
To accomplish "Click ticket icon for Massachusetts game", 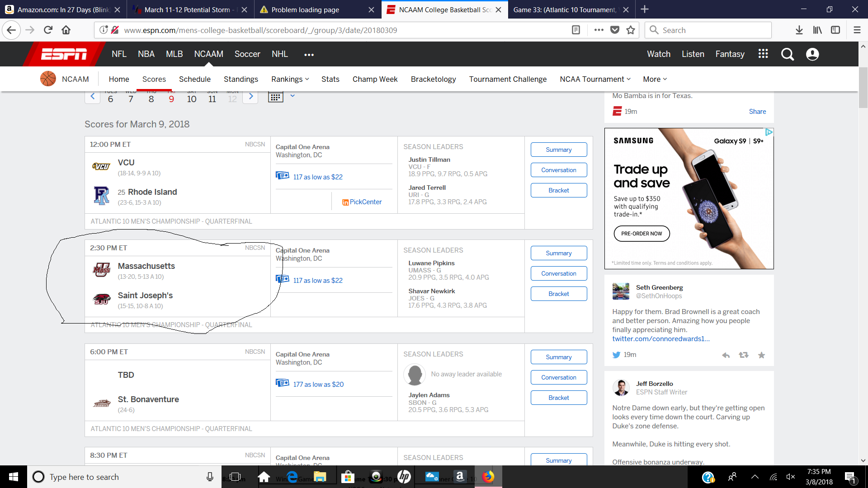I will (x=283, y=279).
